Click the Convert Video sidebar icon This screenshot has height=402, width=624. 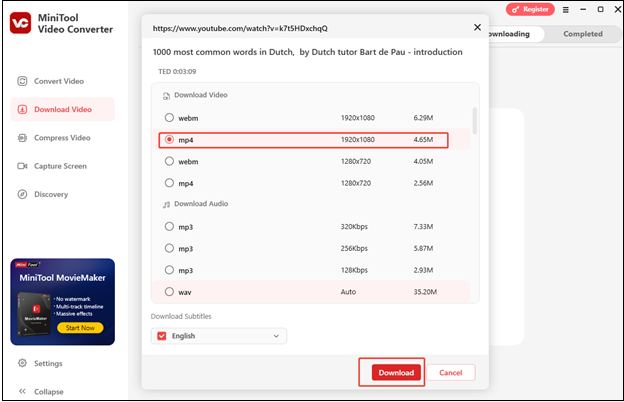pyautogui.click(x=22, y=81)
